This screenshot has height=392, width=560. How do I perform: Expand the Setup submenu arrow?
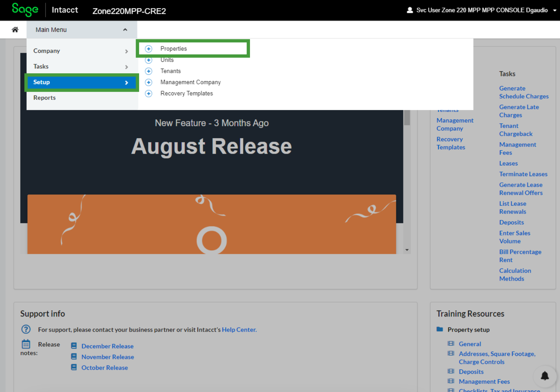(x=126, y=83)
